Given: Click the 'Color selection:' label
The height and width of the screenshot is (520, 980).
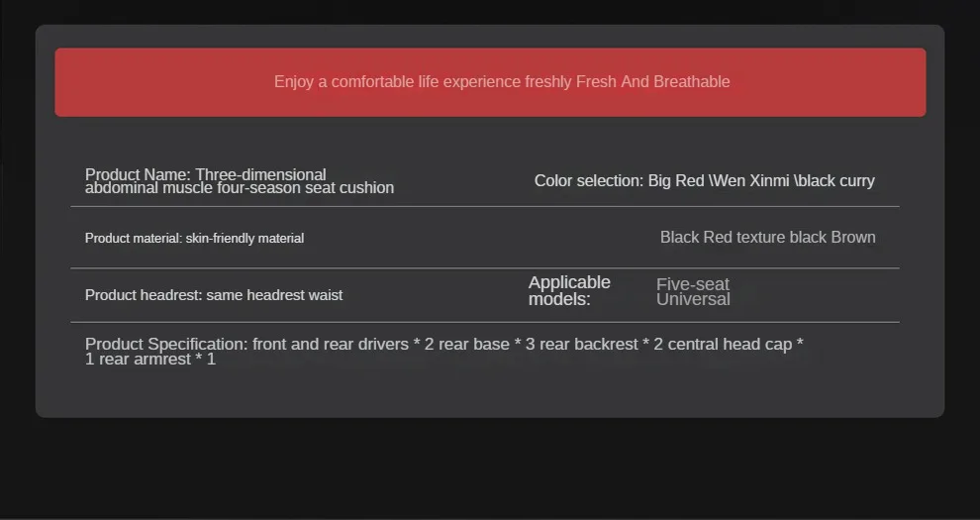Looking at the screenshot, I should tap(589, 180).
